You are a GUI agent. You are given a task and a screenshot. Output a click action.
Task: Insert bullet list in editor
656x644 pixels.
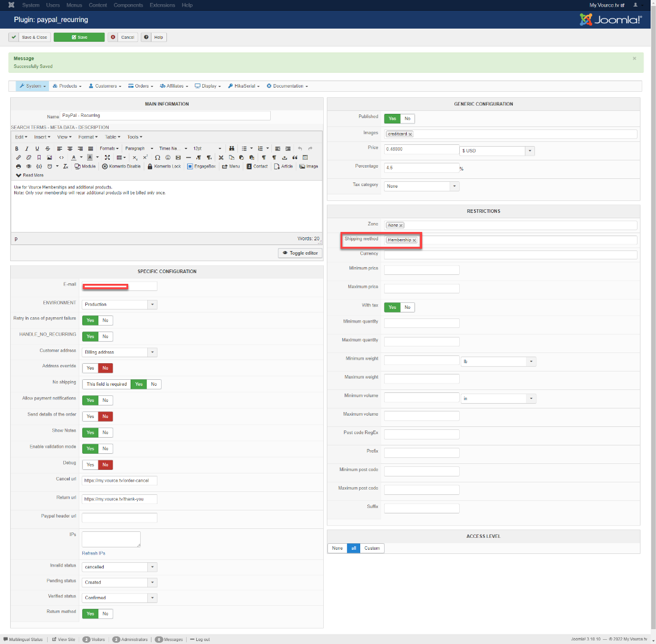pos(245,148)
